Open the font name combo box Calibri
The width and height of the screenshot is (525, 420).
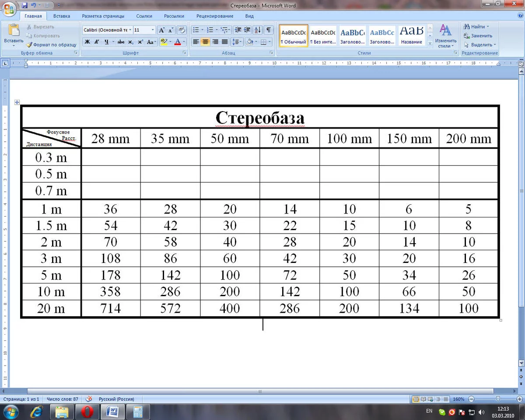pos(107,30)
